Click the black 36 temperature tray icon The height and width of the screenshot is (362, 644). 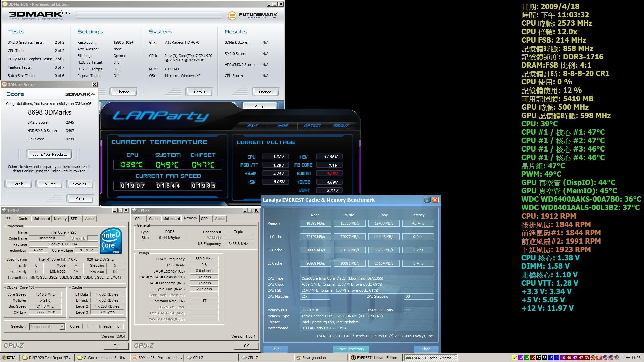pyautogui.click(x=545, y=358)
